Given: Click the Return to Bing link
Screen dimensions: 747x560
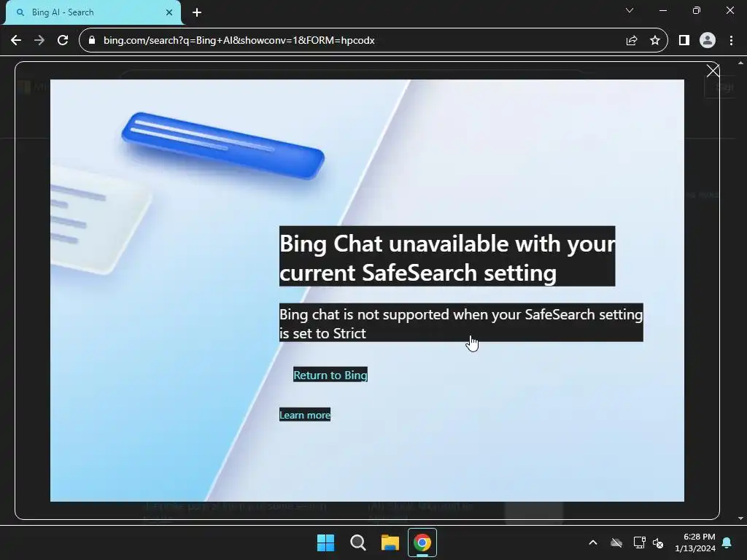Looking at the screenshot, I should coord(330,375).
